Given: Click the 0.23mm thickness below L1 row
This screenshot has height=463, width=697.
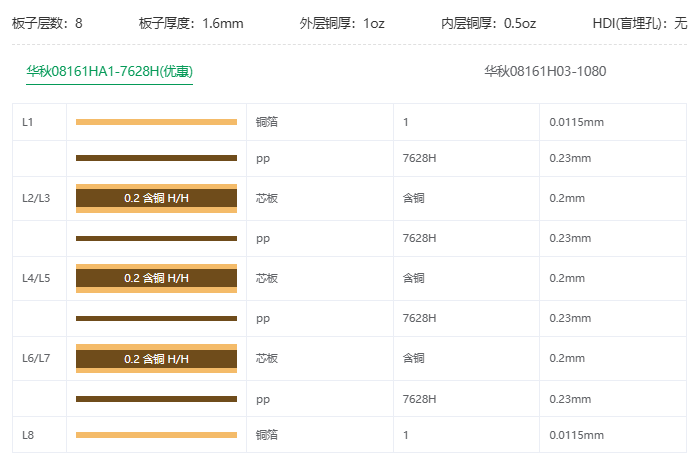Looking at the screenshot, I should click(x=570, y=158).
